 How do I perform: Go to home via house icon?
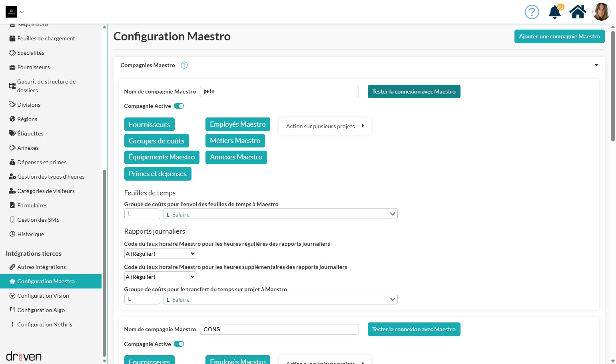(578, 12)
